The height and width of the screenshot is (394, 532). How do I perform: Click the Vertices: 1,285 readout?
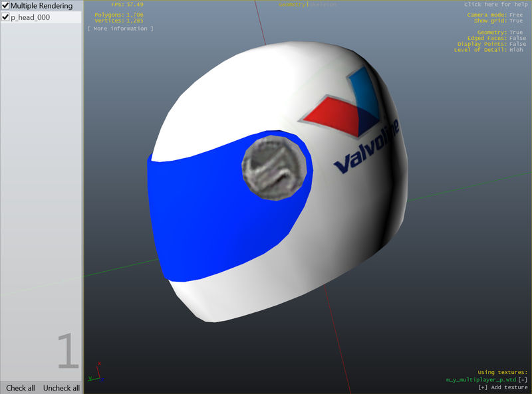coord(119,21)
